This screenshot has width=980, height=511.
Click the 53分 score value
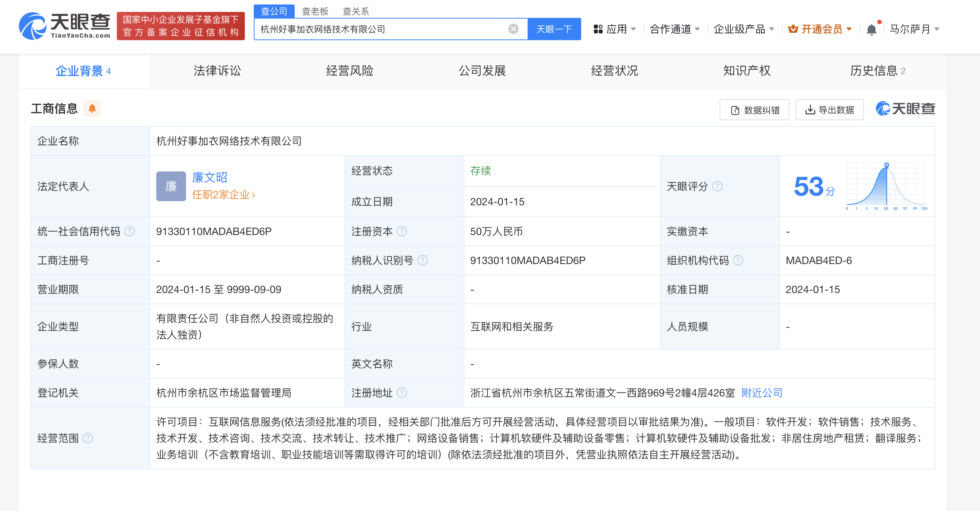point(814,187)
